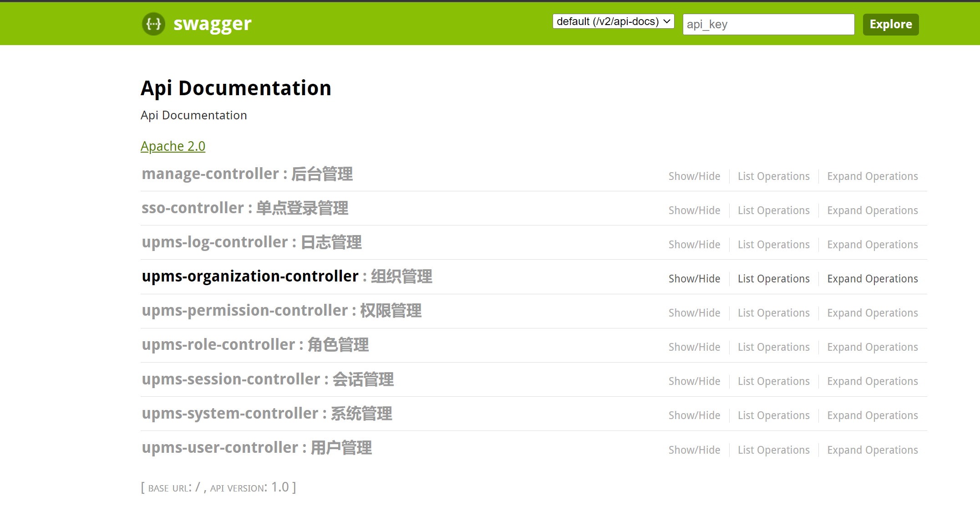980x507 pixels.
Task: Click the upms-organization-controller section title
Action: (x=249, y=276)
